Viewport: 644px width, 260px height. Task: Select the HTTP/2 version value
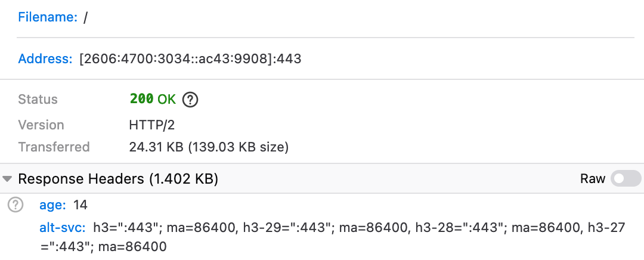151,125
